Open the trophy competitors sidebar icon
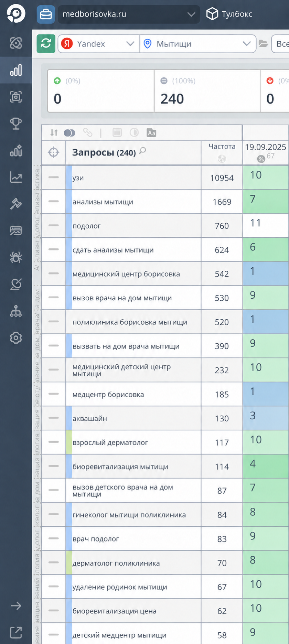The height and width of the screenshot is (644, 289). pyautogui.click(x=16, y=124)
